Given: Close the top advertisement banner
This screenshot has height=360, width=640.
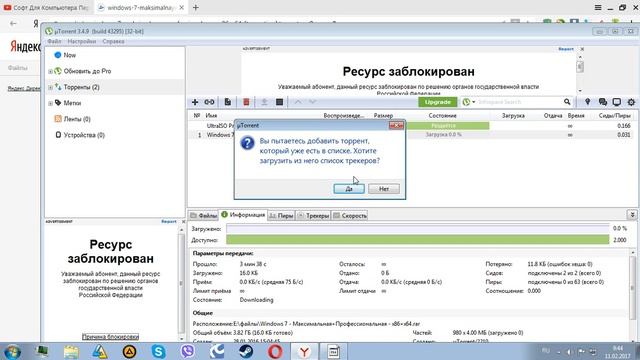Looking at the screenshot, I should click(x=582, y=49).
